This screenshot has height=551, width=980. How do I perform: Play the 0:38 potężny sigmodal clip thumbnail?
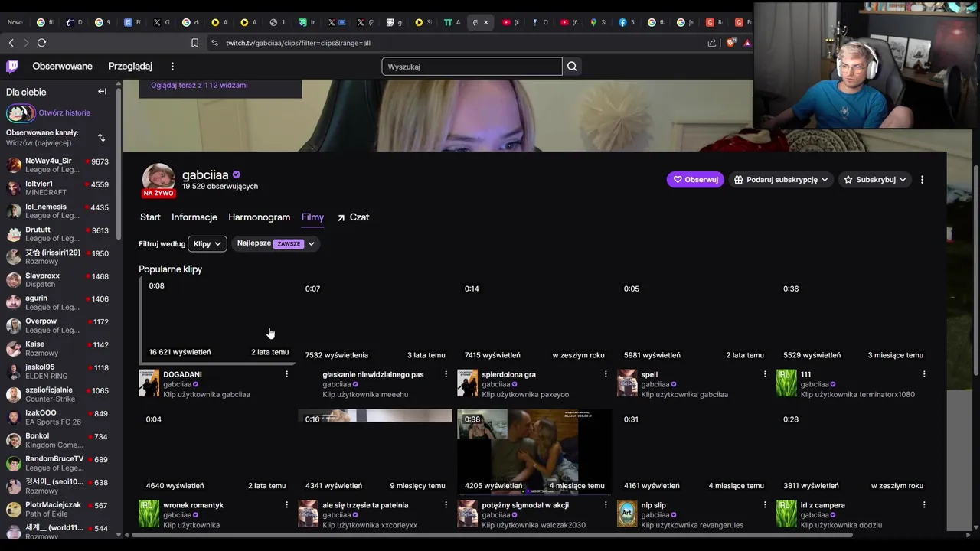[x=534, y=452]
